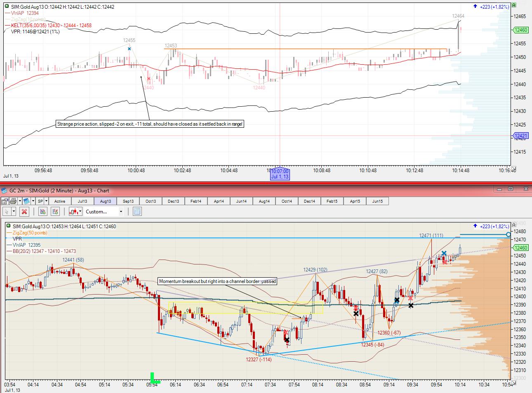Open the Custom... combo box

click(104, 211)
